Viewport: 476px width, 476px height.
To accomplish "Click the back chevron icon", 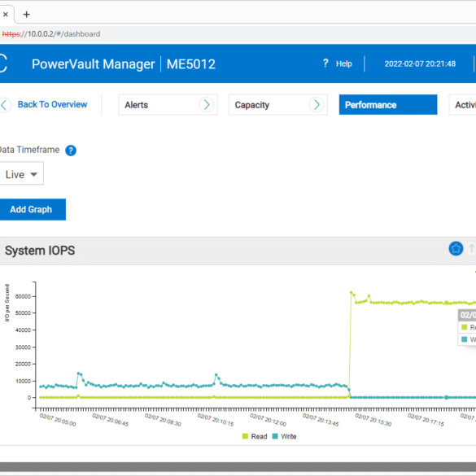I will tap(4, 105).
